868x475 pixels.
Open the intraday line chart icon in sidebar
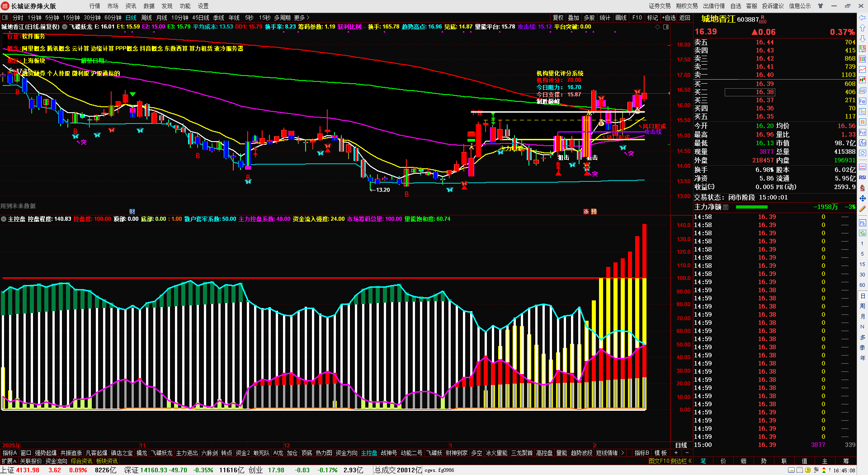click(863, 70)
